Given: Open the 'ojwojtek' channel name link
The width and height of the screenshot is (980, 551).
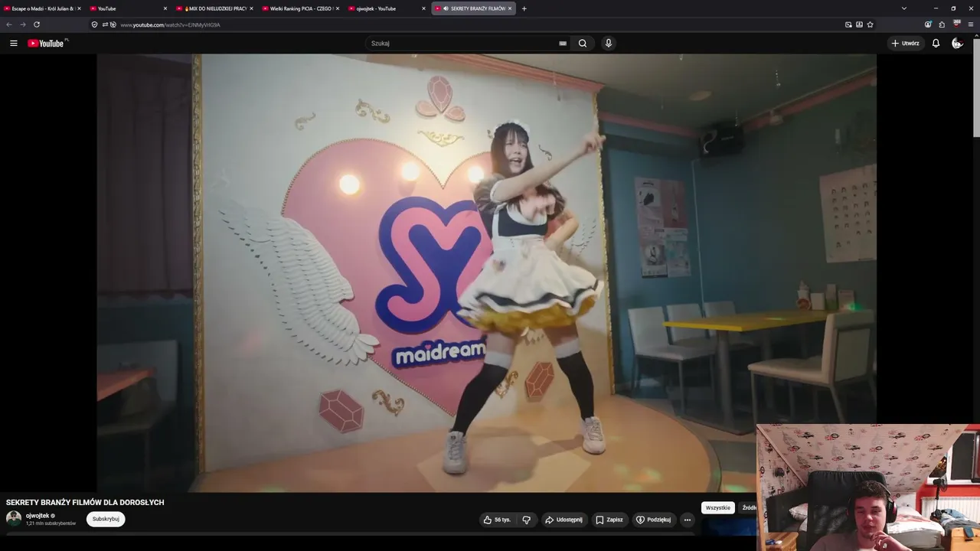Looking at the screenshot, I should click(x=38, y=516).
